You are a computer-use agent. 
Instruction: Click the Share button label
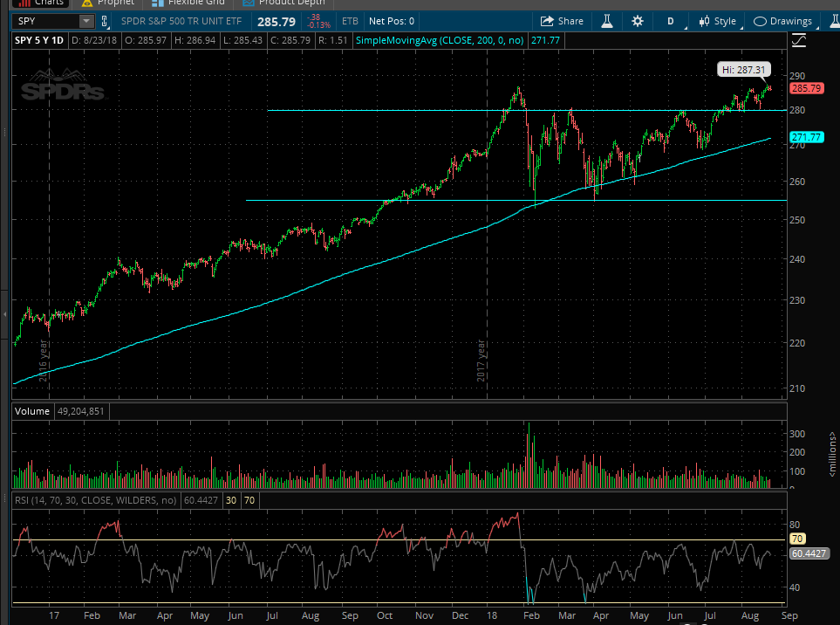[570, 22]
